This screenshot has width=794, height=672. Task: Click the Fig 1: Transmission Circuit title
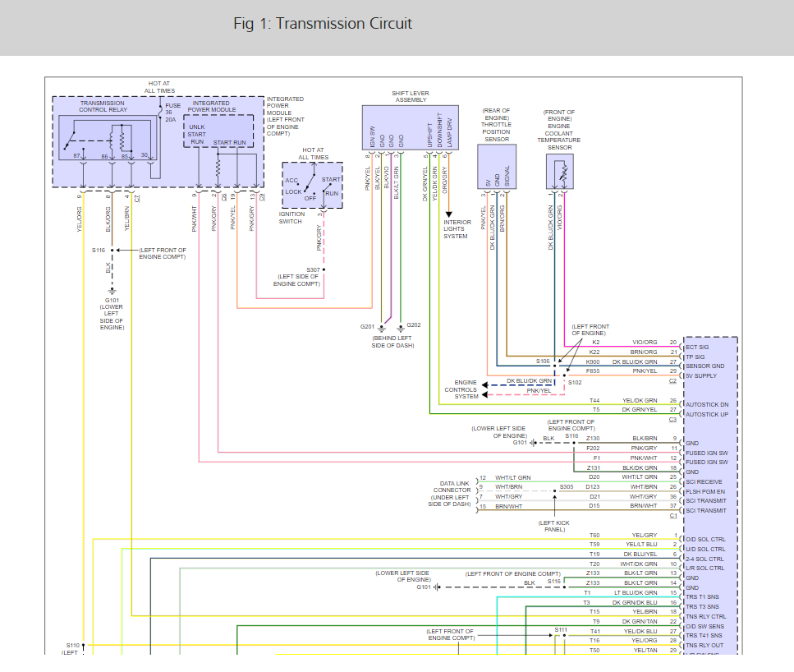323,24
